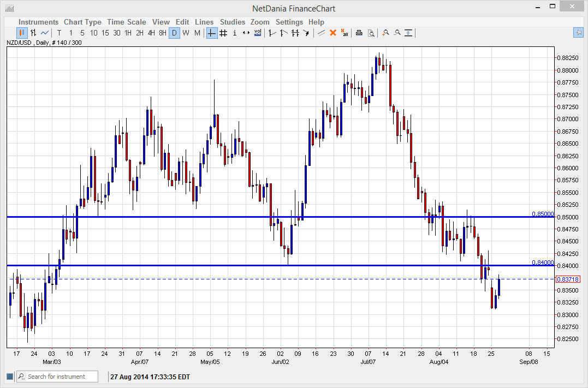
Task: Expand the Chart Type menu
Action: click(82, 22)
